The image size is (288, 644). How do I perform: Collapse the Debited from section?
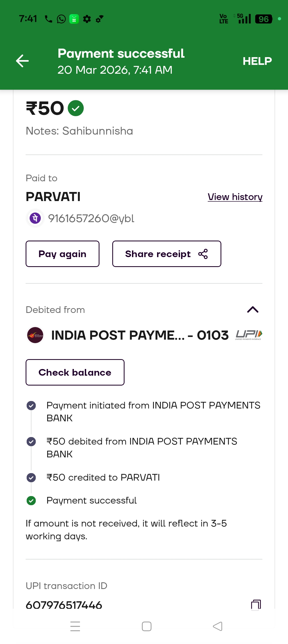(x=253, y=310)
